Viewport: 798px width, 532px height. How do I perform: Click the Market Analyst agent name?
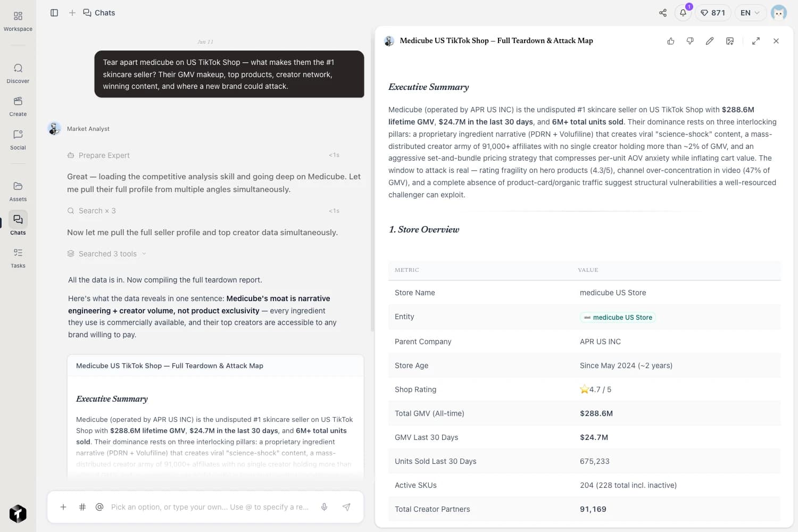(88, 129)
